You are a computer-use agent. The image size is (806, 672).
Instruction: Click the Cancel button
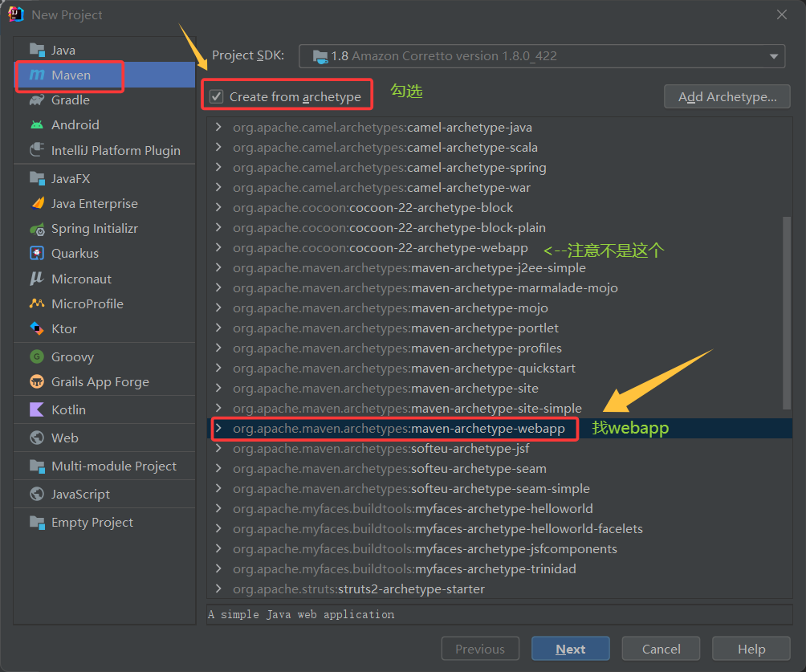[x=661, y=649]
